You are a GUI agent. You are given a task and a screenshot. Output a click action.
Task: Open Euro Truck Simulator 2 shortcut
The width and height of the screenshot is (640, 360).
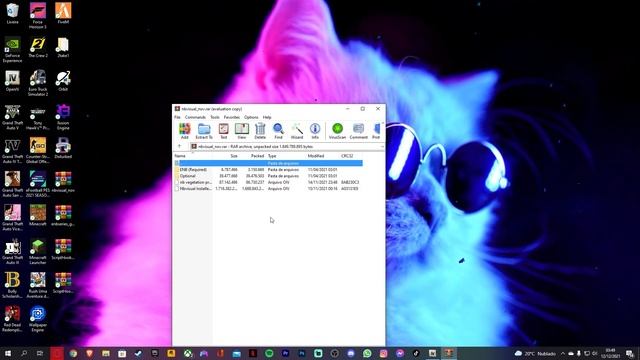click(38, 83)
